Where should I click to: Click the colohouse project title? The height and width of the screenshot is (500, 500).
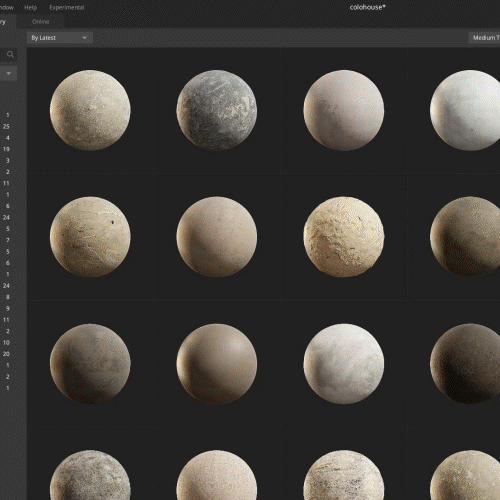(368, 7)
